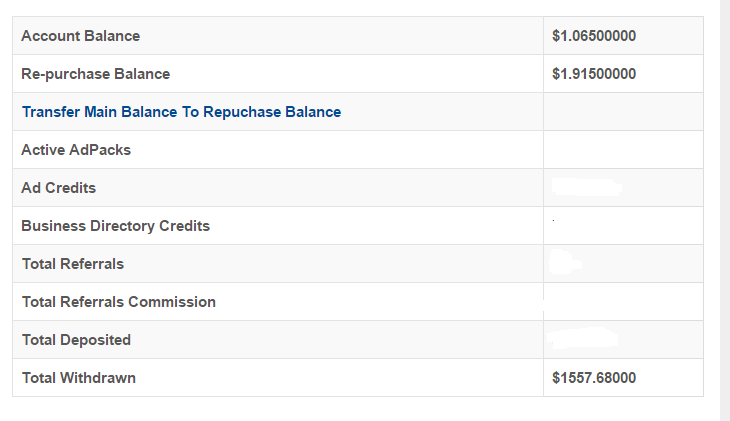Click the Business Directory Credits label

(115, 226)
